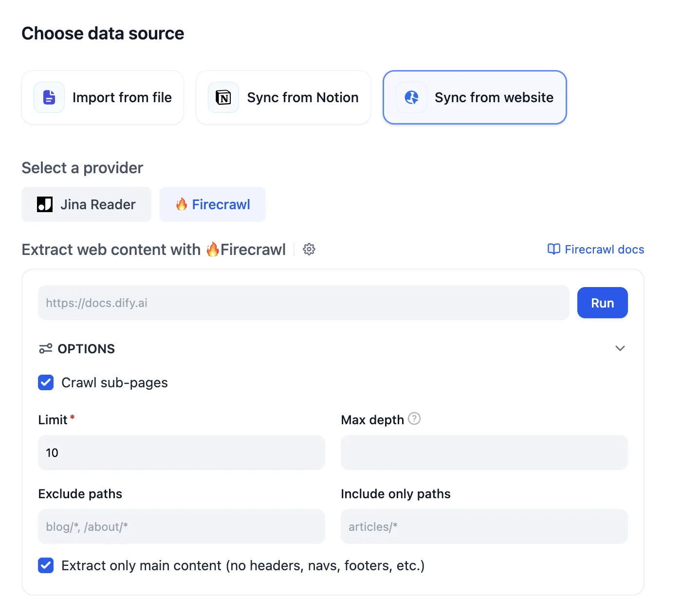
Task: Click the Firecrawl flame icon in provider button
Action: pos(182,204)
